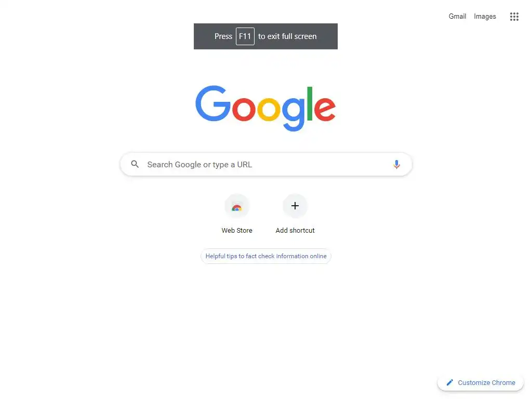Open the Images link
Viewport: 532px width, 399px height.
click(485, 16)
